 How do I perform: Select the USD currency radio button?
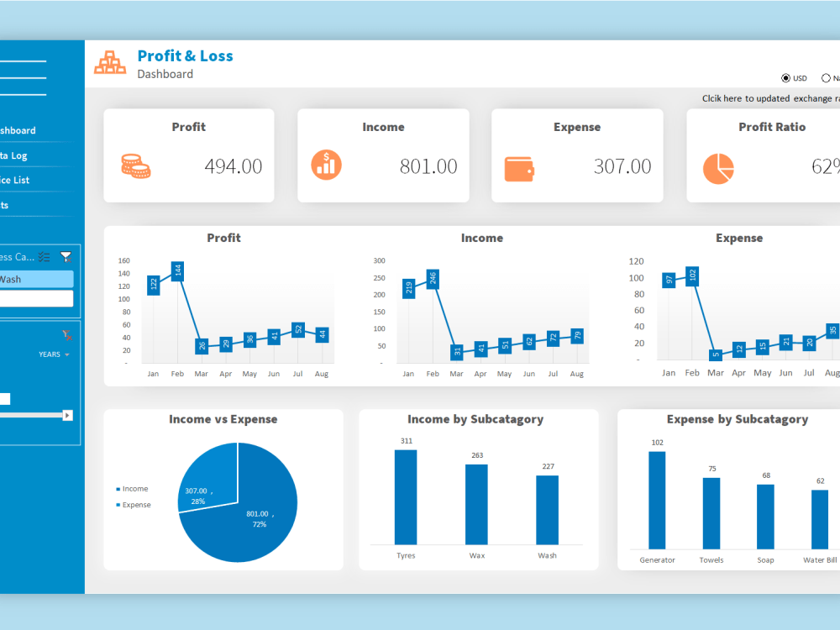(785, 78)
